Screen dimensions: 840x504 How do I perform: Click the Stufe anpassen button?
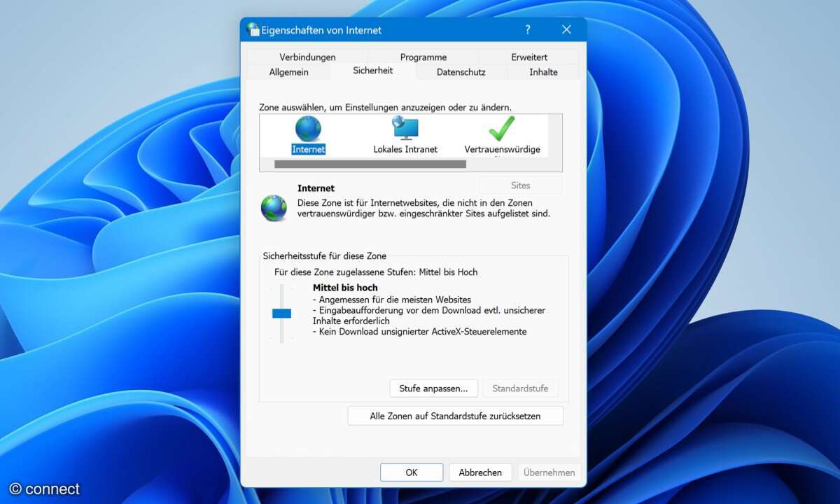(433, 388)
